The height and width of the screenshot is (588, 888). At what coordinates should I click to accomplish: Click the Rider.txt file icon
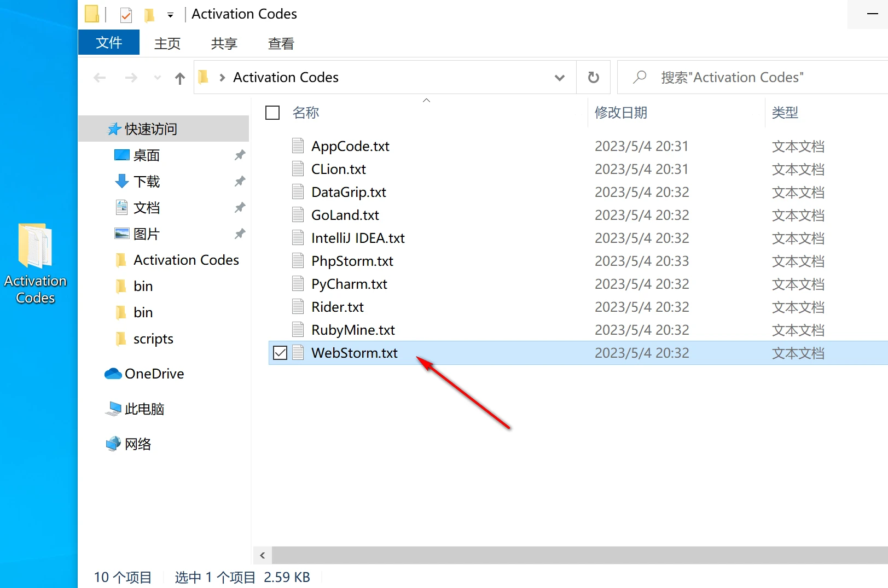[298, 306]
